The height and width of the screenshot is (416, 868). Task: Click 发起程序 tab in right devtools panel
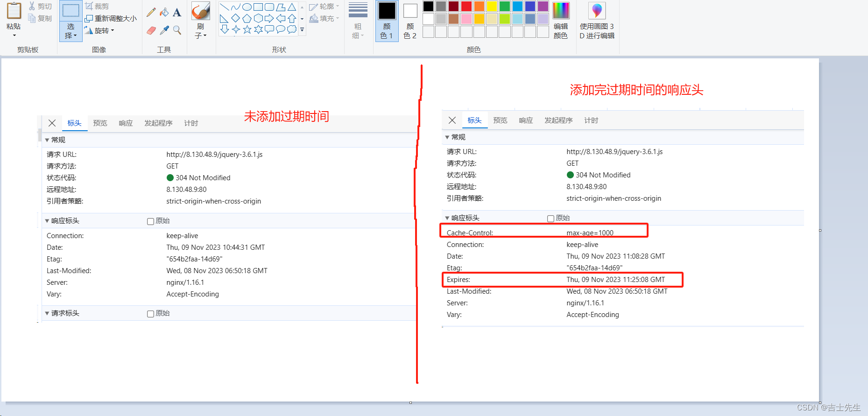click(558, 120)
